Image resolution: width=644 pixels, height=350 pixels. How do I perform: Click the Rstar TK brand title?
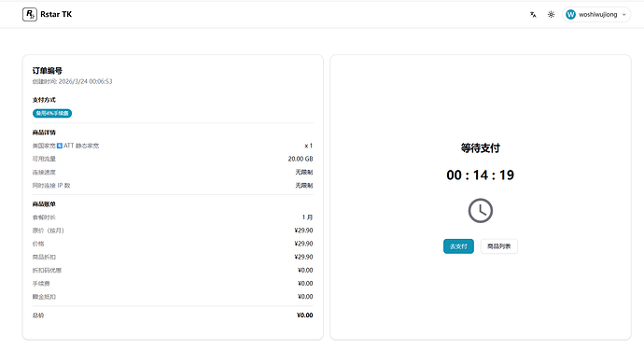pyautogui.click(x=56, y=14)
